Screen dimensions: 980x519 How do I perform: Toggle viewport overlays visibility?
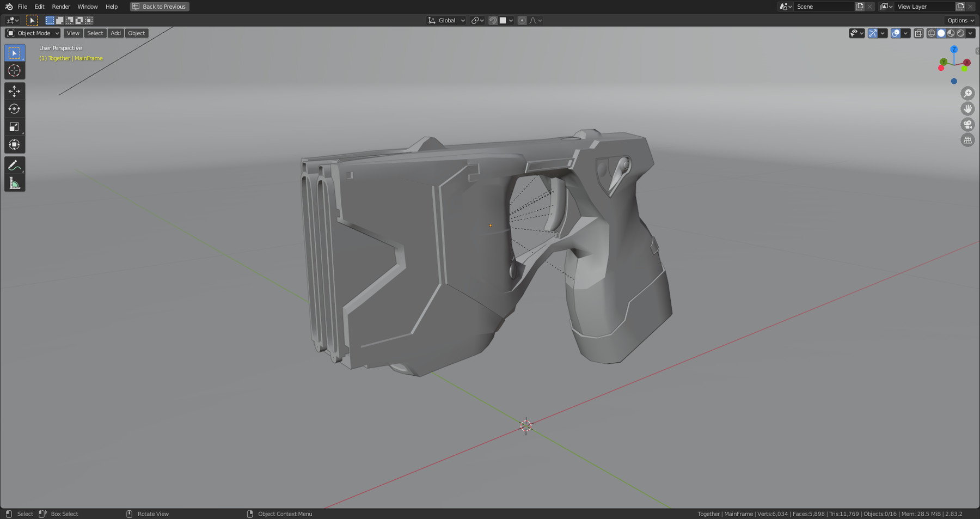(x=896, y=33)
